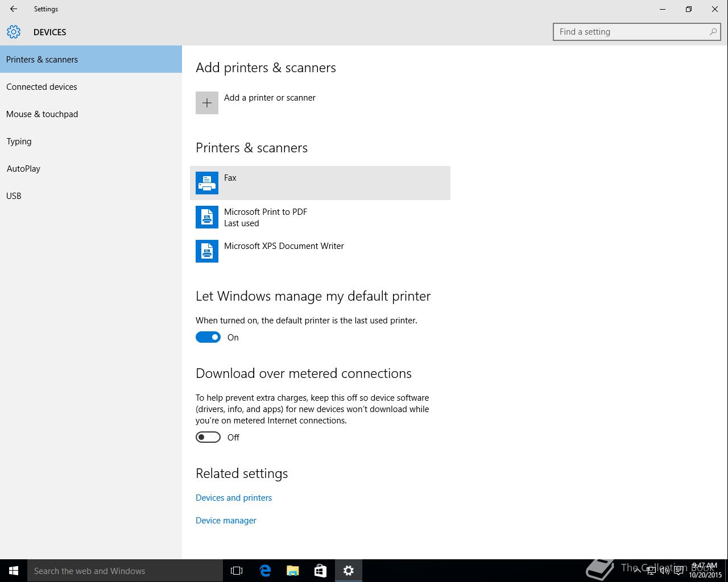Open Task View from the taskbar
The image size is (728, 582).
tap(237, 571)
